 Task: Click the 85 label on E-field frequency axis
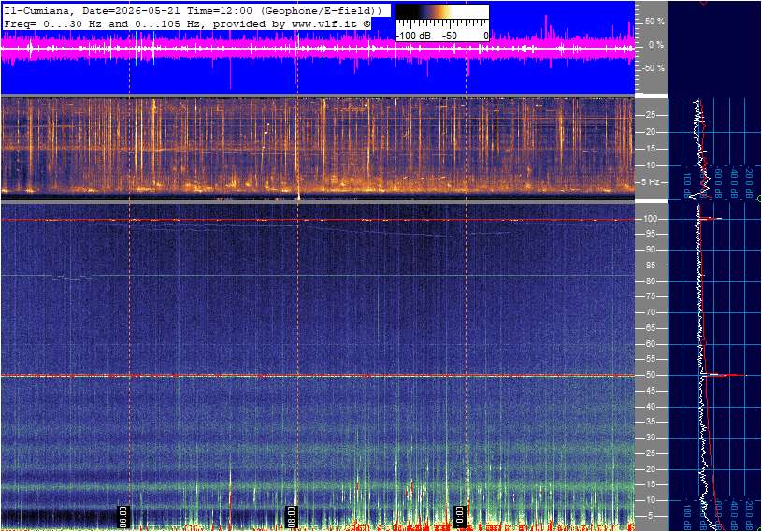point(650,266)
